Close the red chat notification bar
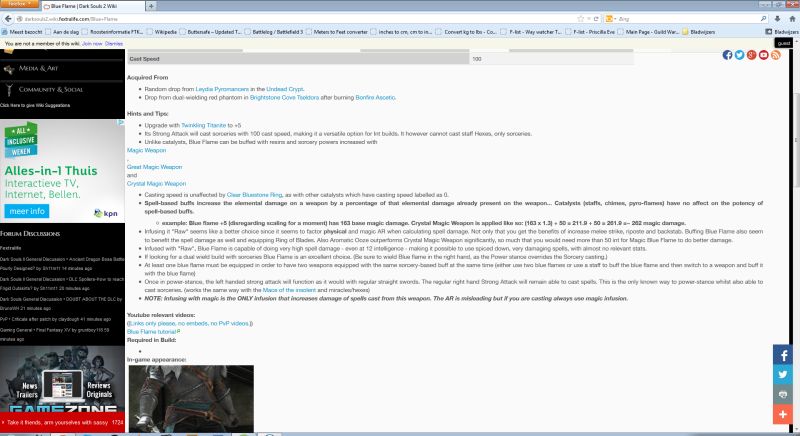This screenshot has width=800, height=436. [x=3, y=423]
